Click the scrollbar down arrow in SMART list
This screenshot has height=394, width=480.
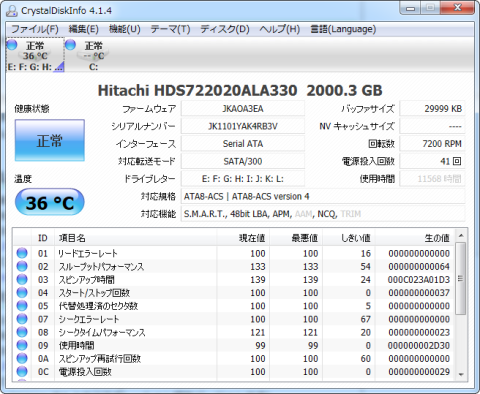click(x=461, y=375)
